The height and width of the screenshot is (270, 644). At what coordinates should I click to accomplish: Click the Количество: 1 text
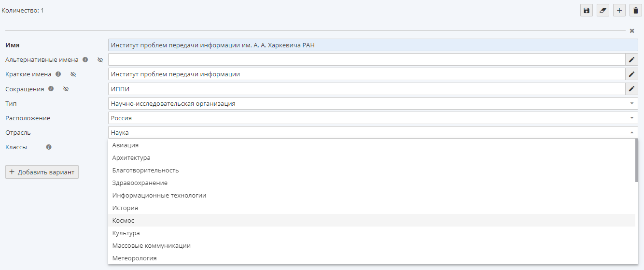pyautogui.click(x=23, y=10)
